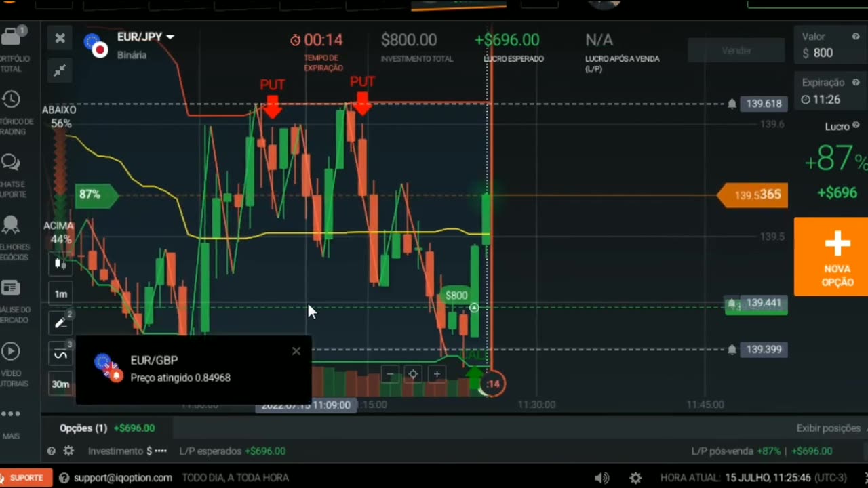Click the first red PUT signal arrow
The height and width of the screenshot is (488, 868).
[x=272, y=106]
